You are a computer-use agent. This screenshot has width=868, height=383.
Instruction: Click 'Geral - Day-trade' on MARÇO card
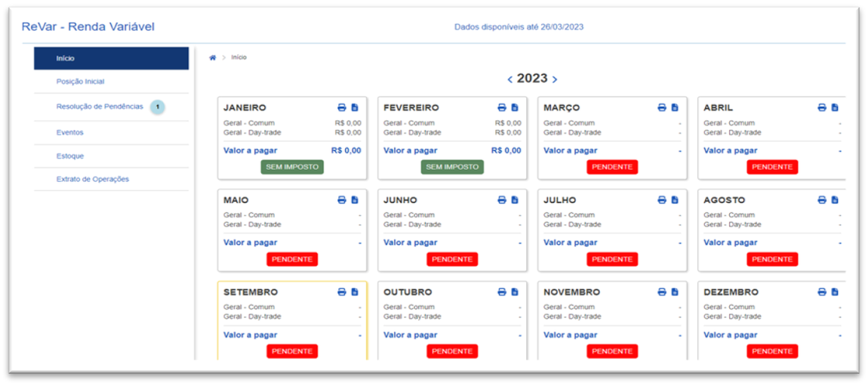[x=572, y=132]
